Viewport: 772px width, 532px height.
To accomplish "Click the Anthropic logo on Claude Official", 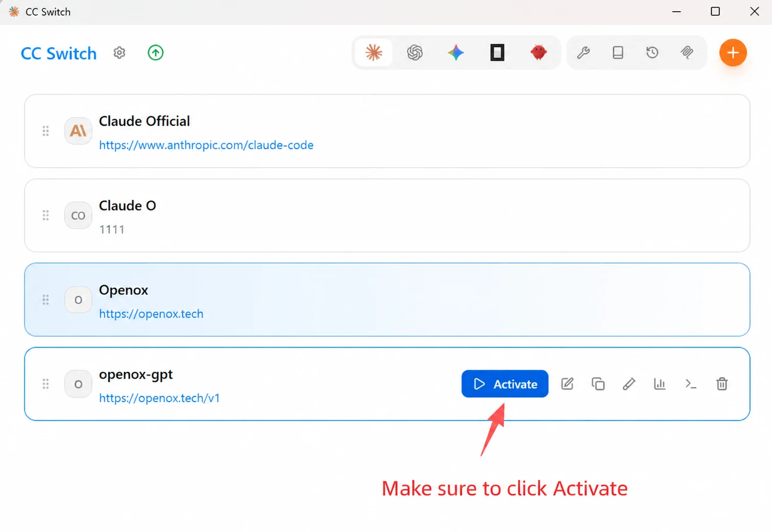I will tap(78, 131).
